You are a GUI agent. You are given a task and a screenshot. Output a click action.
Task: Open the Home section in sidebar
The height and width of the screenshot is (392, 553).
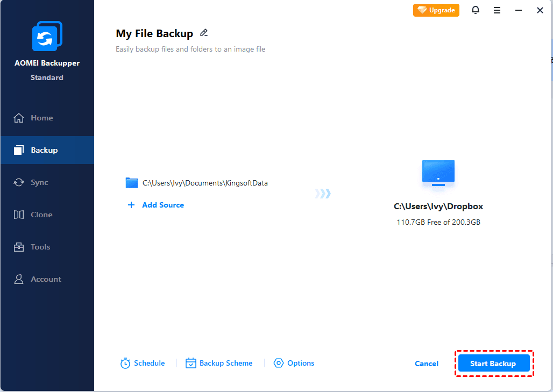(x=47, y=118)
